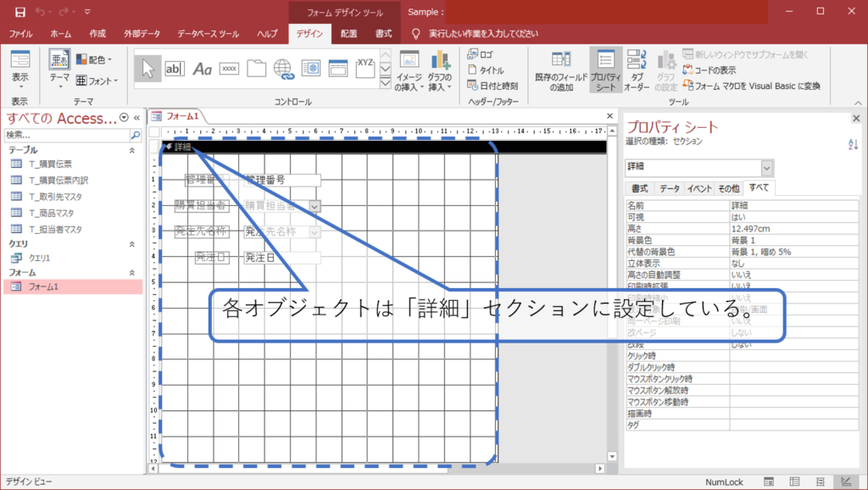Select the Button control tool
This screenshot has width=868, height=490.
coord(229,69)
